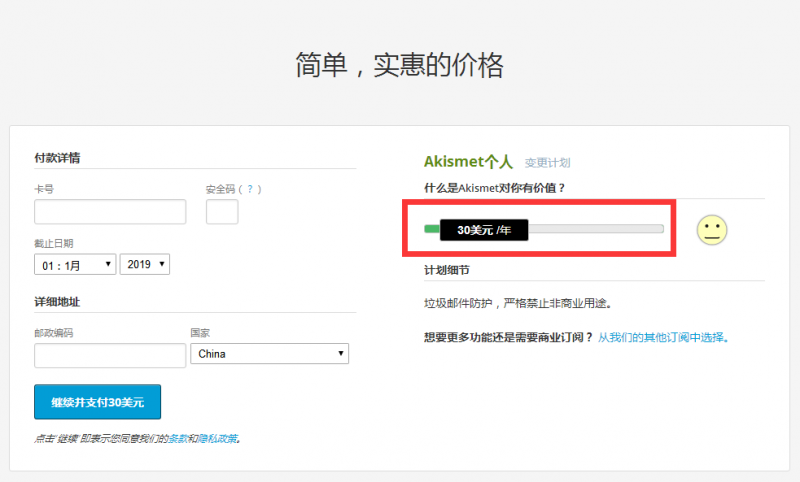Click the green filled part of price slider
The image size is (800, 482).
point(432,230)
